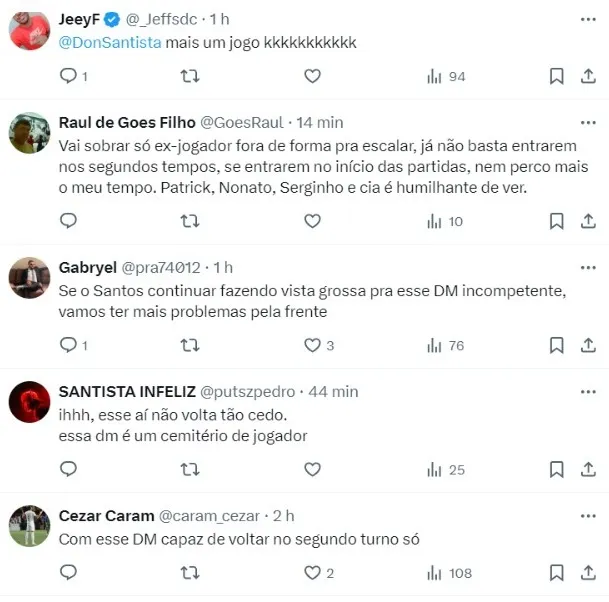Bookmark Raul de Goes Filho's tweet
609x602 pixels.
556,221
